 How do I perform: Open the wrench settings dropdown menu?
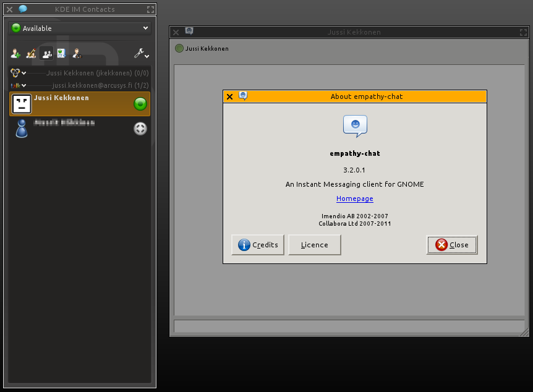click(142, 53)
